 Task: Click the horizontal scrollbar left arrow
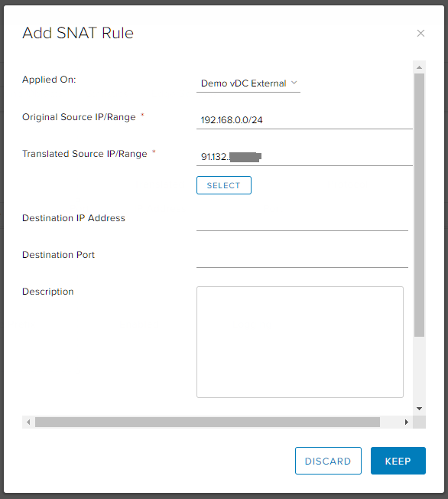point(28,422)
